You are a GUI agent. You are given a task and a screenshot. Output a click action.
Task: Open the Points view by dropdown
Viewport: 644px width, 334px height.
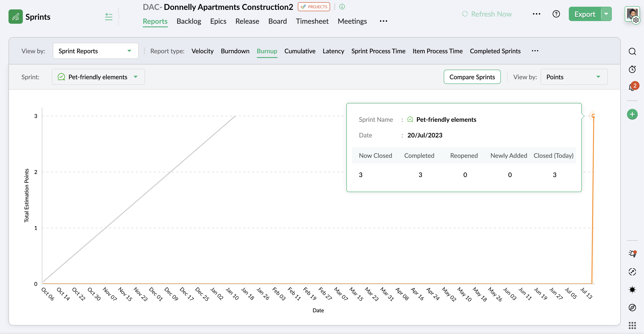pyautogui.click(x=574, y=77)
